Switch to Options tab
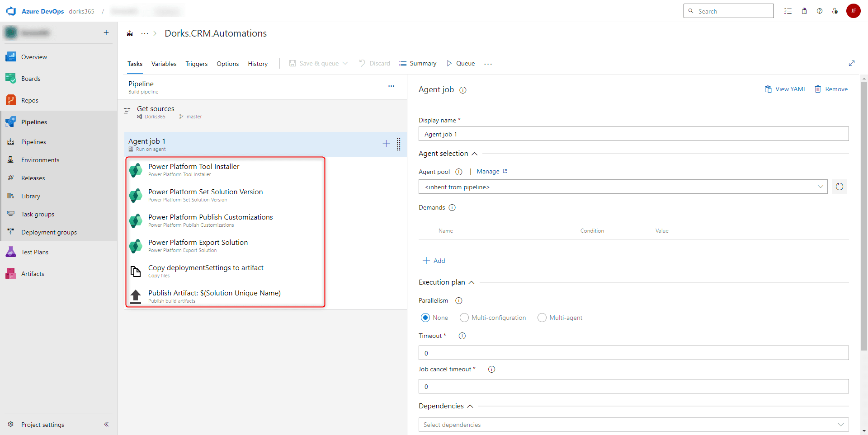 click(227, 64)
